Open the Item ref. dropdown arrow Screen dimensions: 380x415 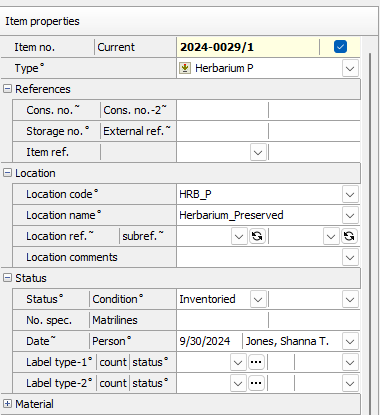pyautogui.click(x=258, y=152)
